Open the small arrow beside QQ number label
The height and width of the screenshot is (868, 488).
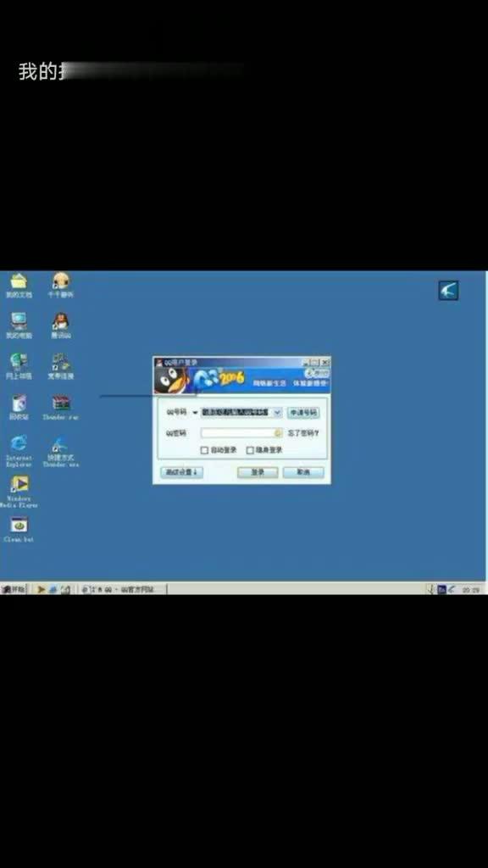click(x=195, y=413)
